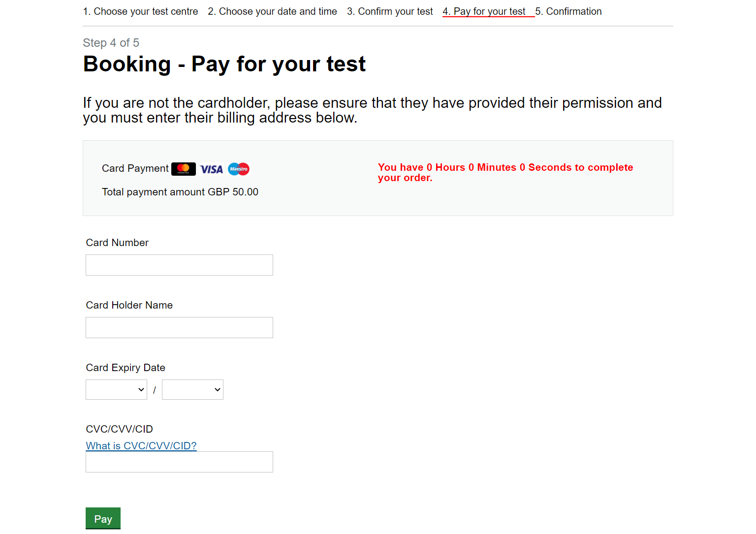
Task: Click the Card Expiry Date label
Action: (126, 368)
